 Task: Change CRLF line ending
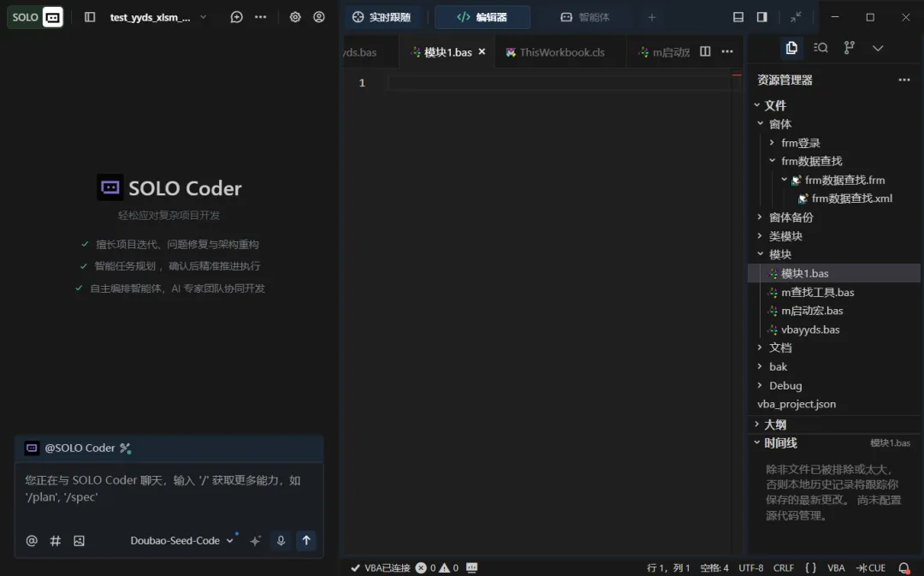pyautogui.click(x=783, y=567)
